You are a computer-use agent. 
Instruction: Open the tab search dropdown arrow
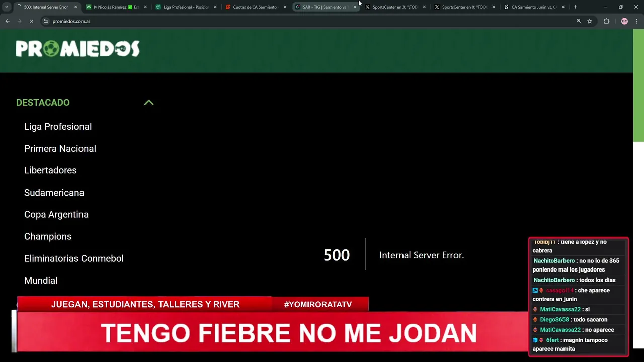click(x=7, y=7)
